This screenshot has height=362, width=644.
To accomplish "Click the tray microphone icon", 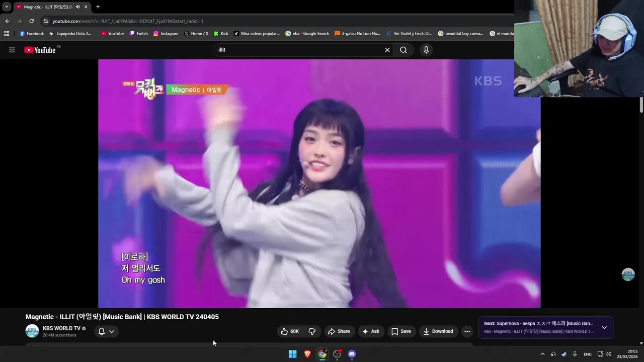I will [575, 354].
